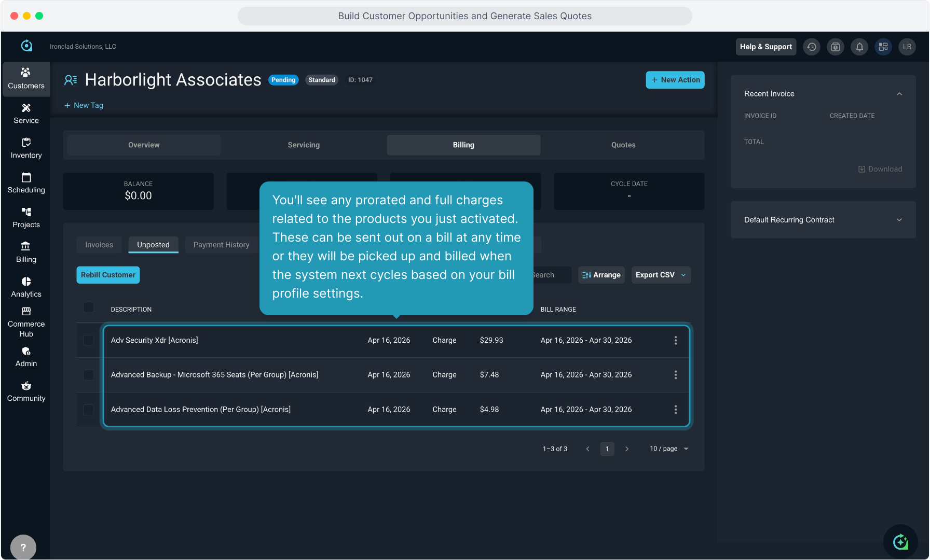Open Inventory from the sidebar

(x=26, y=148)
